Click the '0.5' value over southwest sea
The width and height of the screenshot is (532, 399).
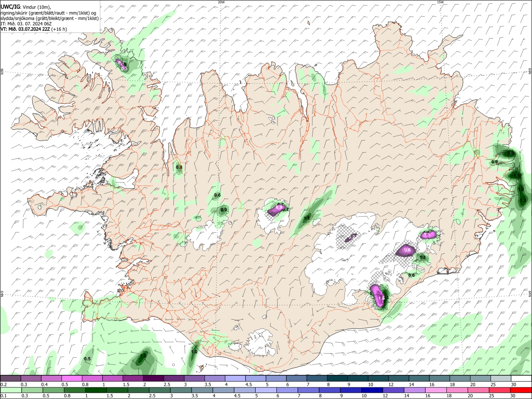coord(87,359)
